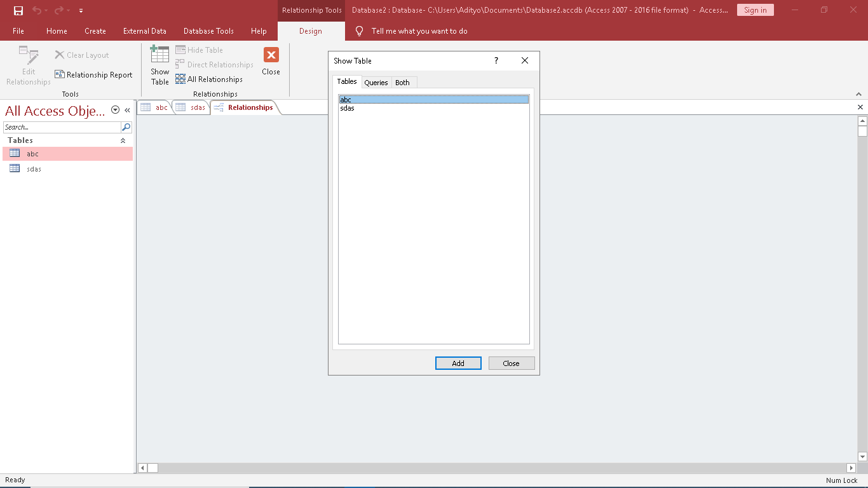
Task: Collapse the Tables group in navigation pane
Action: point(123,140)
